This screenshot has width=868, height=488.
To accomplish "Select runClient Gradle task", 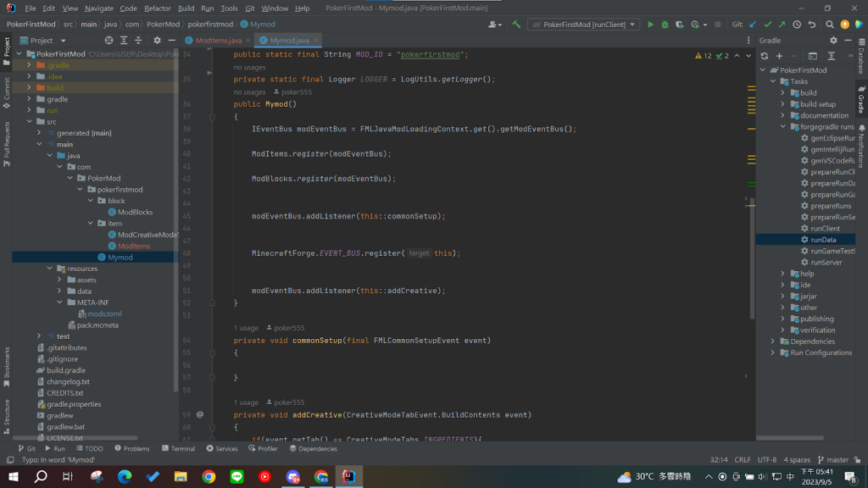I will pos(825,229).
